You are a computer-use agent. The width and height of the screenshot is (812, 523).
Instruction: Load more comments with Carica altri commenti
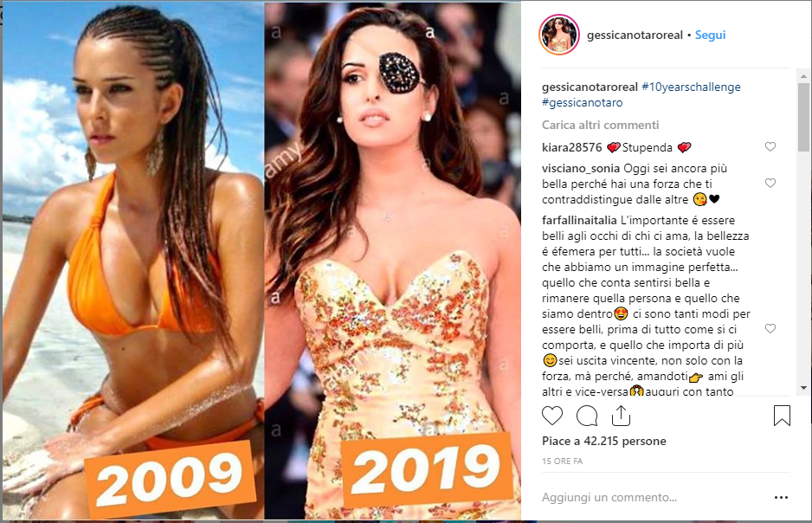coord(600,125)
